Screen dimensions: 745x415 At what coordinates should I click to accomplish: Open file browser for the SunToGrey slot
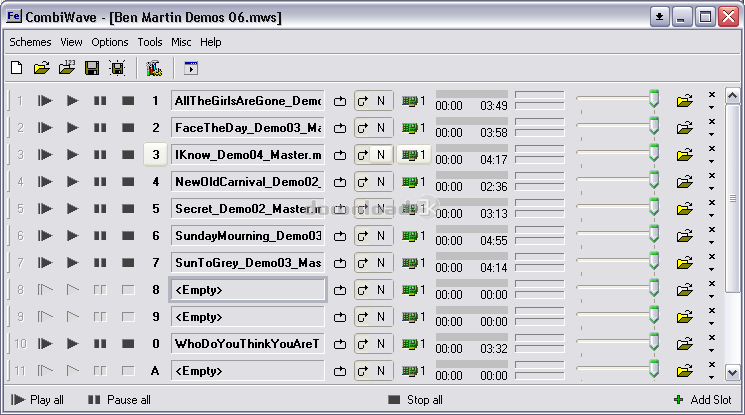[685, 263]
